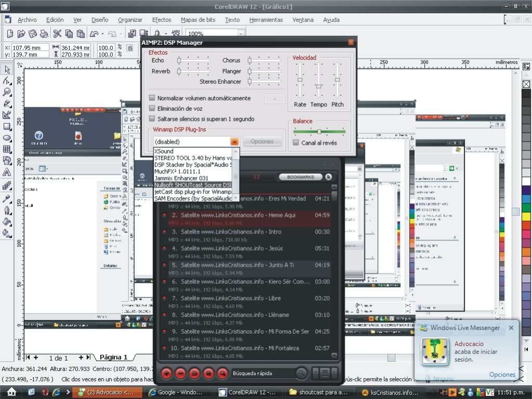532x399 pixels.
Task: Open the Archivo menu
Action: click(x=27, y=20)
